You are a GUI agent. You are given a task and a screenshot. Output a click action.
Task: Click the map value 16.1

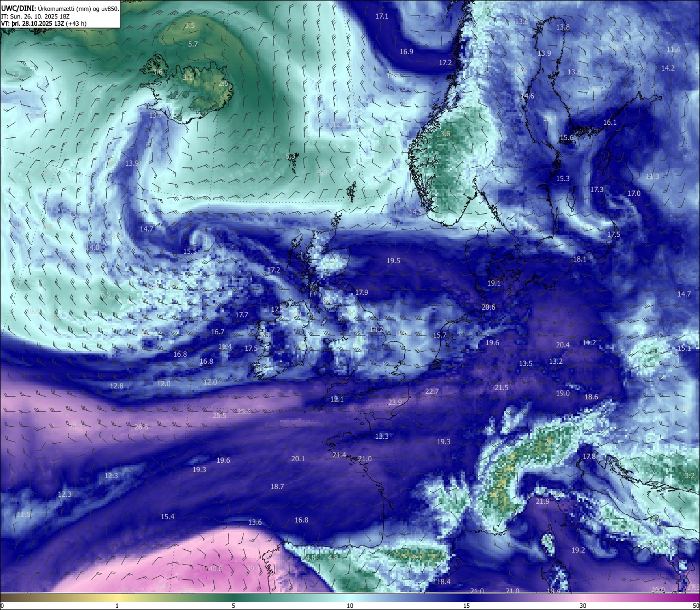click(610, 123)
